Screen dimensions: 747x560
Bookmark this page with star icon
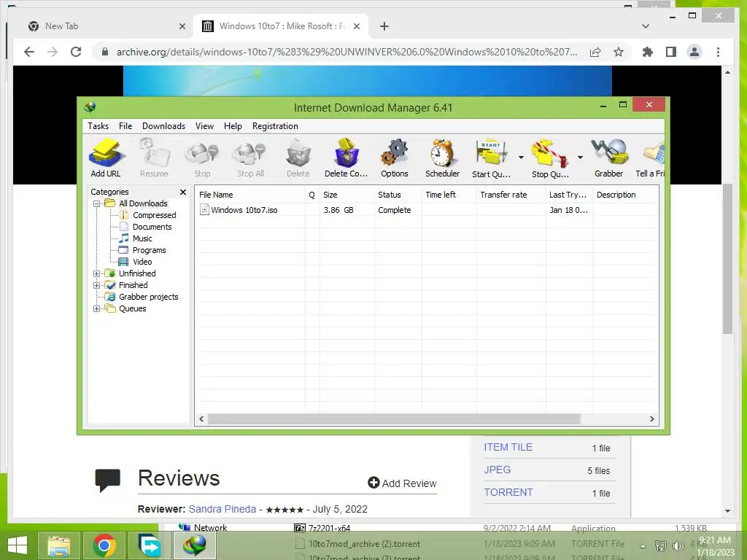coord(619,52)
